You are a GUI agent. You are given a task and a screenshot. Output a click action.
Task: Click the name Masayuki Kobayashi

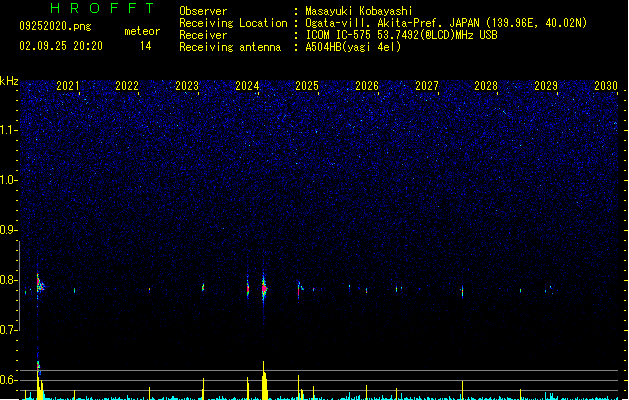tap(359, 11)
